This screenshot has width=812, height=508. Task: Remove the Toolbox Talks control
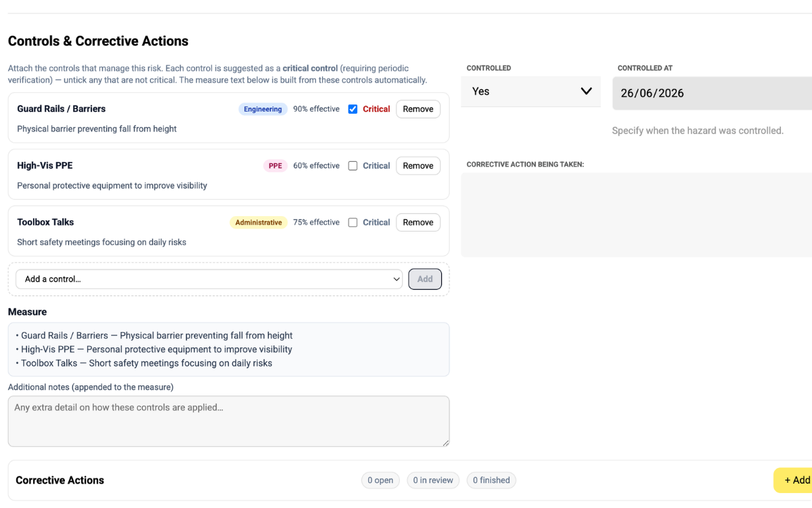[x=418, y=223]
